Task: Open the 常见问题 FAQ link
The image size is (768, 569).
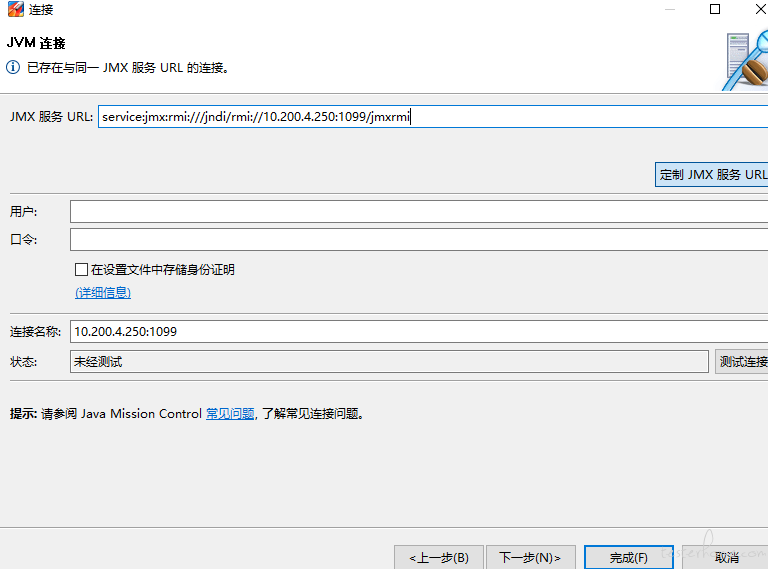Action: (x=230, y=414)
